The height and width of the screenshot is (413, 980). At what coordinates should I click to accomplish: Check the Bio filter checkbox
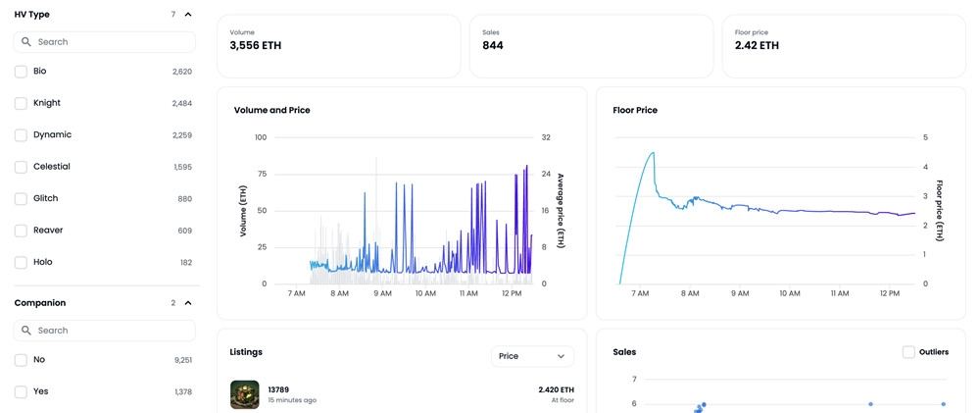point(21,72)
